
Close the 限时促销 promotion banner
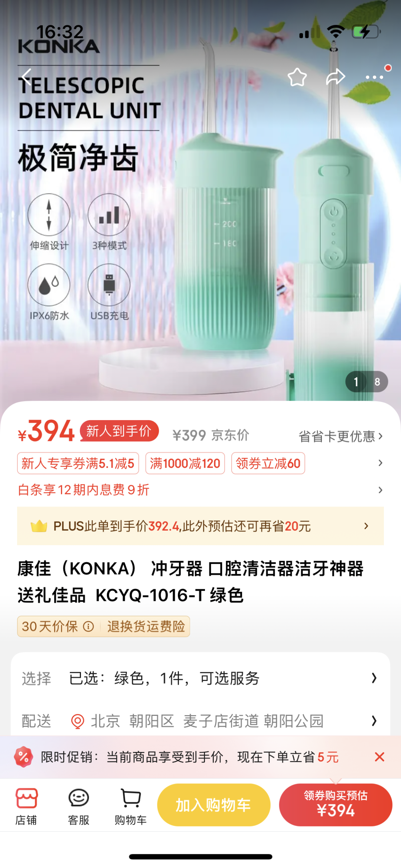[x=379, y=757]
